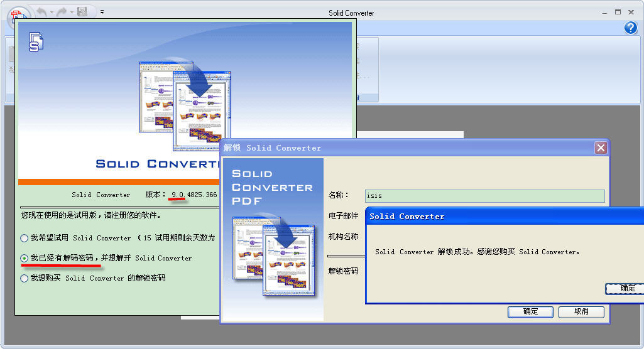Click the undo arrow in quick access toolbar
The width and height of the screenshot is (644, 349).
click(41, 12)
